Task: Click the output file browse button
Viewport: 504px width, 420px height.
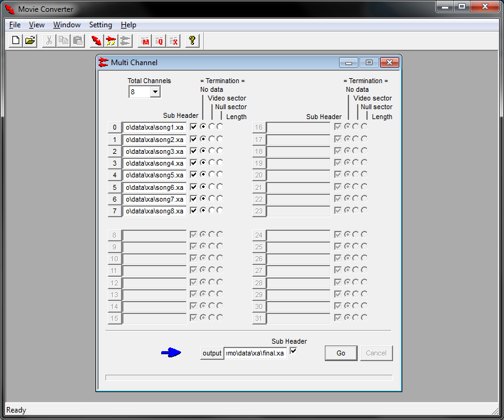Action: tap(212, 353)
